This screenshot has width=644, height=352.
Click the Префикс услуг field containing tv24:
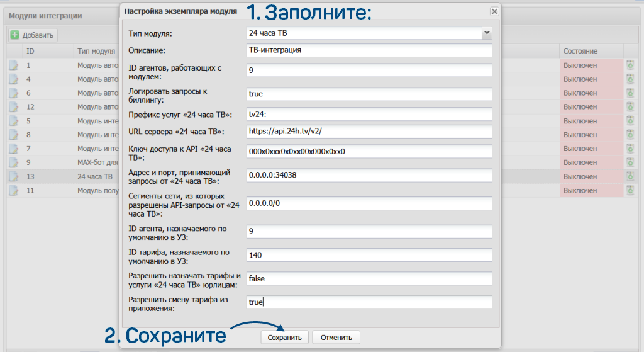point(369,114)
